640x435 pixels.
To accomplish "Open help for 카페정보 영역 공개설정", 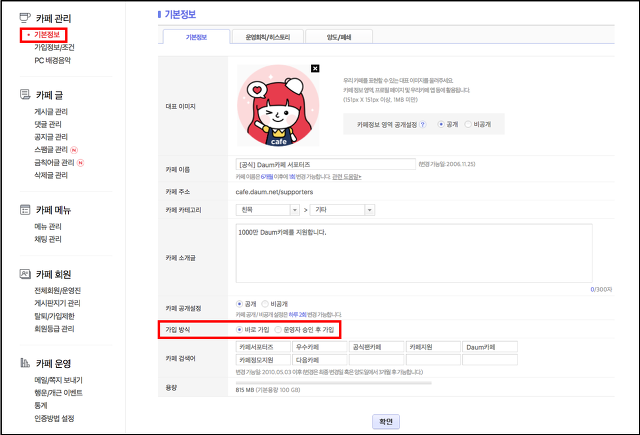I will 423,124.
